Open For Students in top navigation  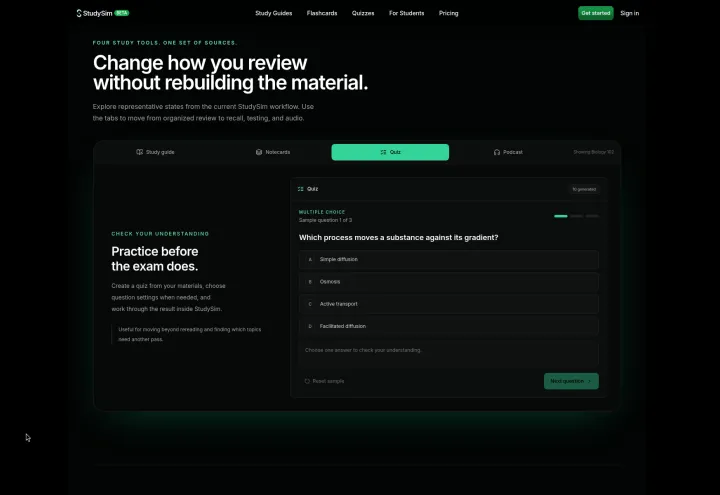tap(406, 13)
